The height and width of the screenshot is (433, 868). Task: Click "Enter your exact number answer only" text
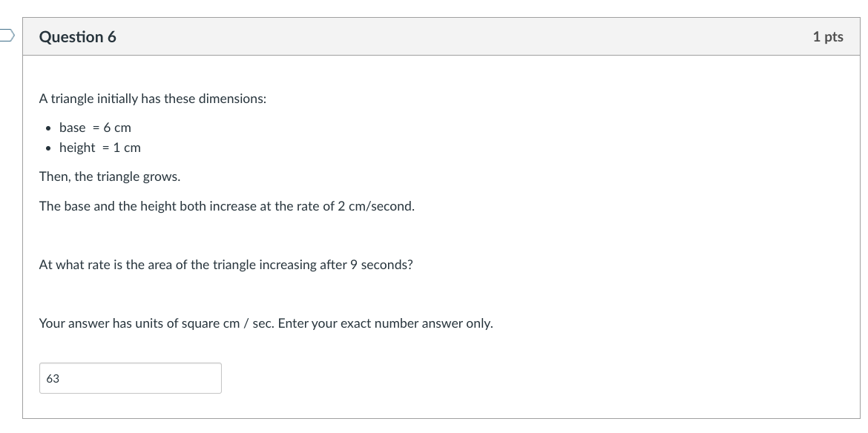click(x=385, y=323)
